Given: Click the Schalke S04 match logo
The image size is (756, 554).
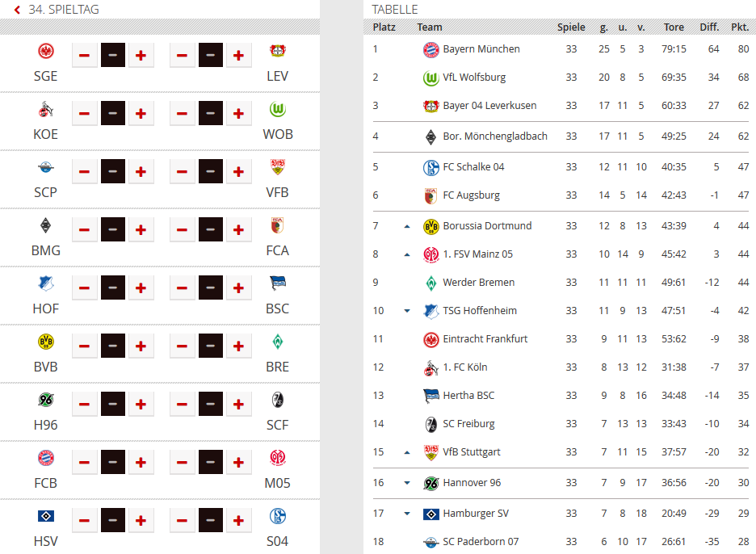Looking at the screenshot, I should click(x=278, y=516).
